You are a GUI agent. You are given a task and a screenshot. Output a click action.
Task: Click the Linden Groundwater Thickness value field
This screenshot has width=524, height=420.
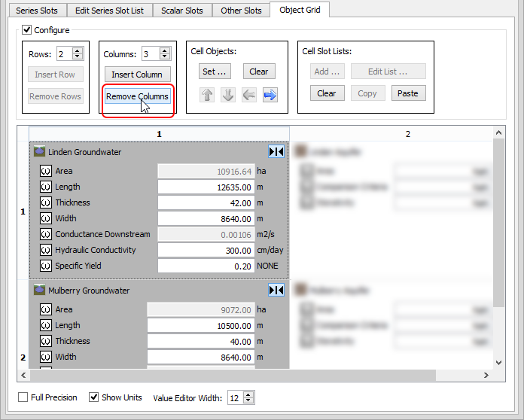[206, 202]
